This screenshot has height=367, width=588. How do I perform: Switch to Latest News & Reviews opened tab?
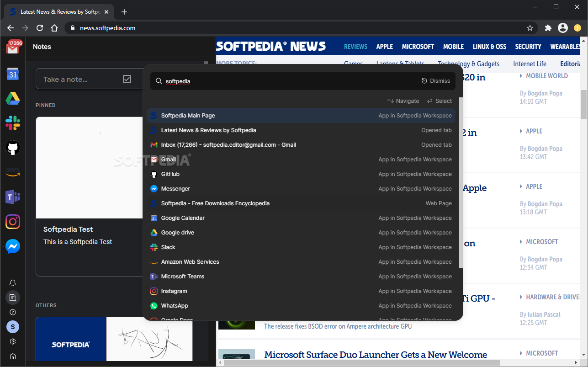[x=301, y=130]
